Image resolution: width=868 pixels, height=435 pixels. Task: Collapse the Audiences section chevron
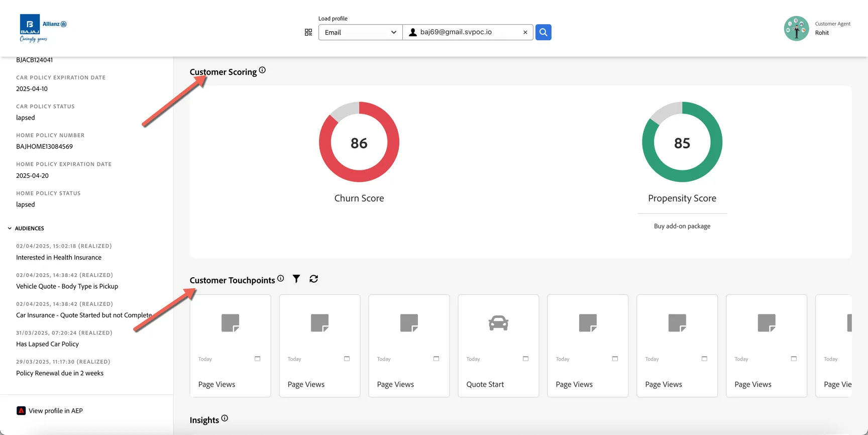point(10,229)
